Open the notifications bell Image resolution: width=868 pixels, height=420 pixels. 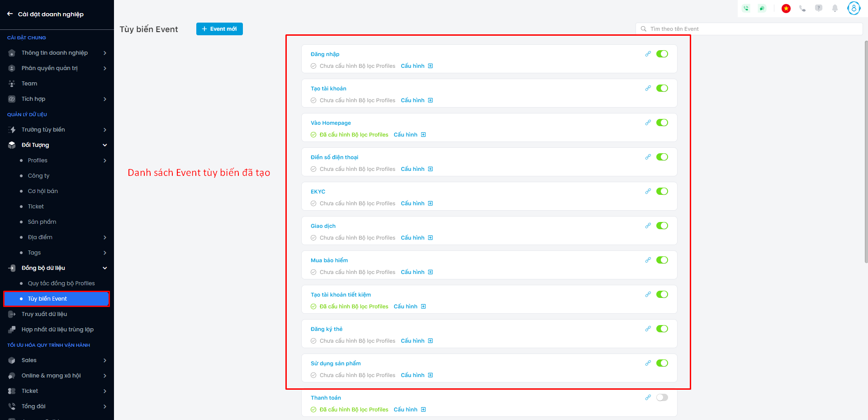[x=835, y=8]
